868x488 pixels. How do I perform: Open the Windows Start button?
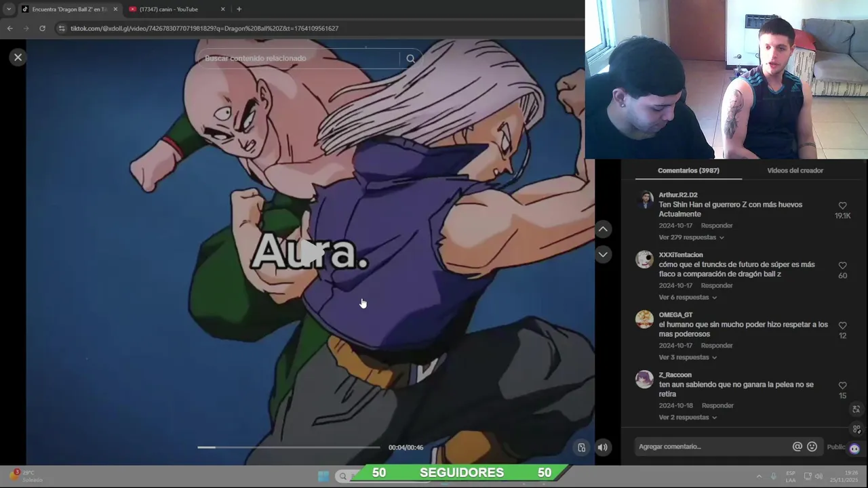click(x=323, y=476)
